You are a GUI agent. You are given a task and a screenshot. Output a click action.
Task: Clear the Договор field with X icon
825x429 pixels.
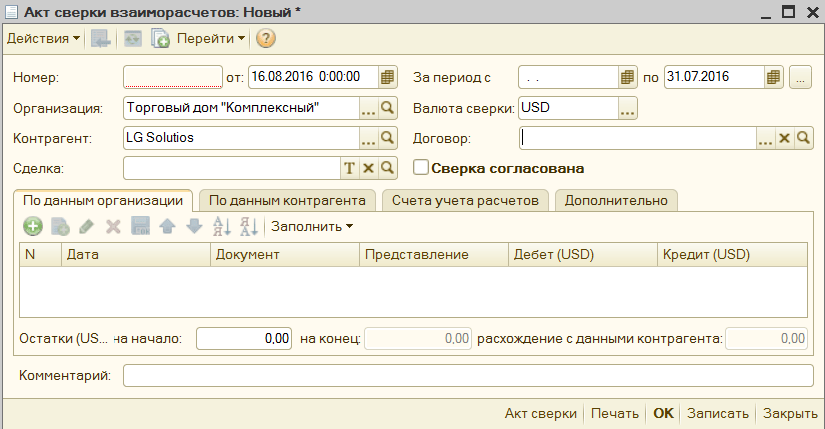(x=785, y=139)
